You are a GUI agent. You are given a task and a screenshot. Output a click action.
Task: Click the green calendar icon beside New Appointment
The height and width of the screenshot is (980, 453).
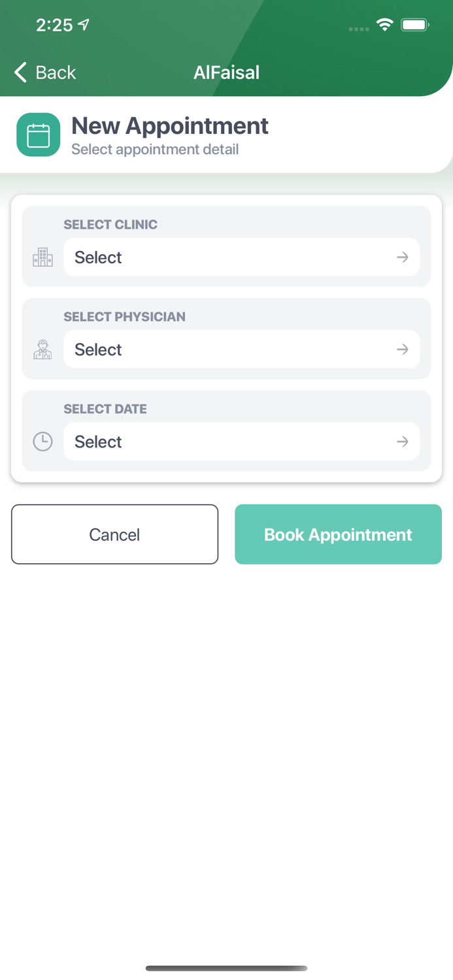point(39,135)
